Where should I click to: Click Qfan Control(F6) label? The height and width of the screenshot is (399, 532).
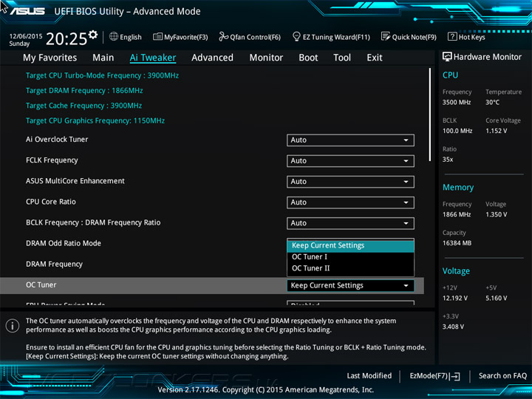pos(255,37)
